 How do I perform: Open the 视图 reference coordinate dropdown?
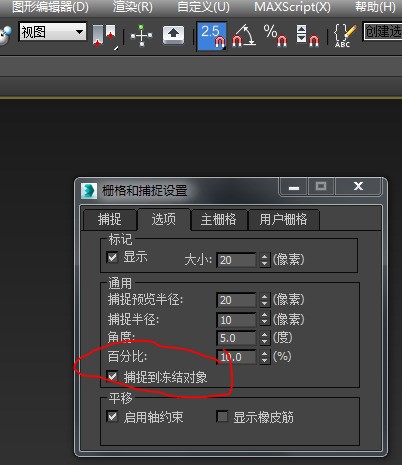click(x=53, y=32)
